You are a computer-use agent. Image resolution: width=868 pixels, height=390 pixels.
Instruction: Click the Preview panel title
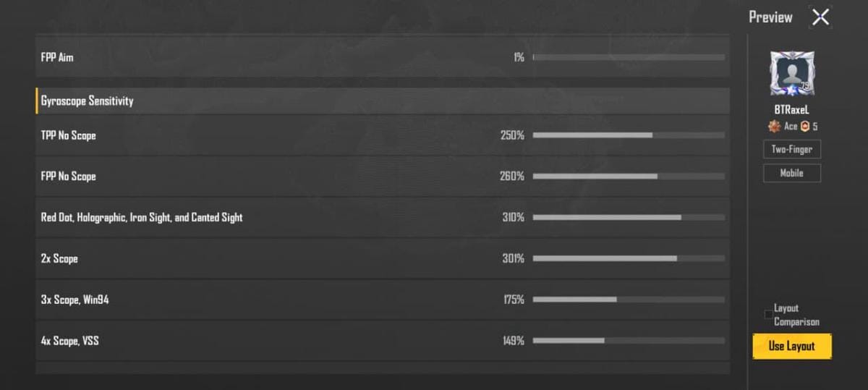pyautogui.click(x=770, y=17)
